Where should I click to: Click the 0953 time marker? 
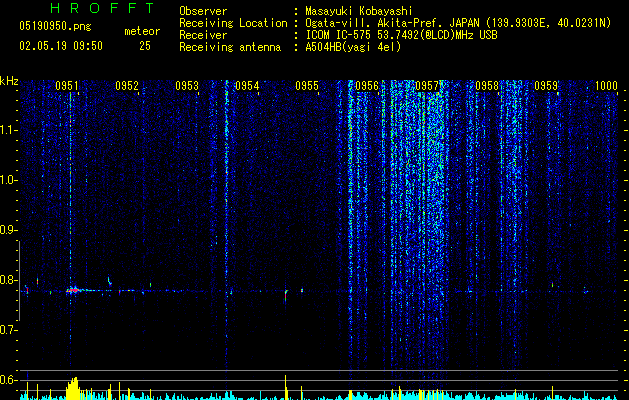click(187, 86)
